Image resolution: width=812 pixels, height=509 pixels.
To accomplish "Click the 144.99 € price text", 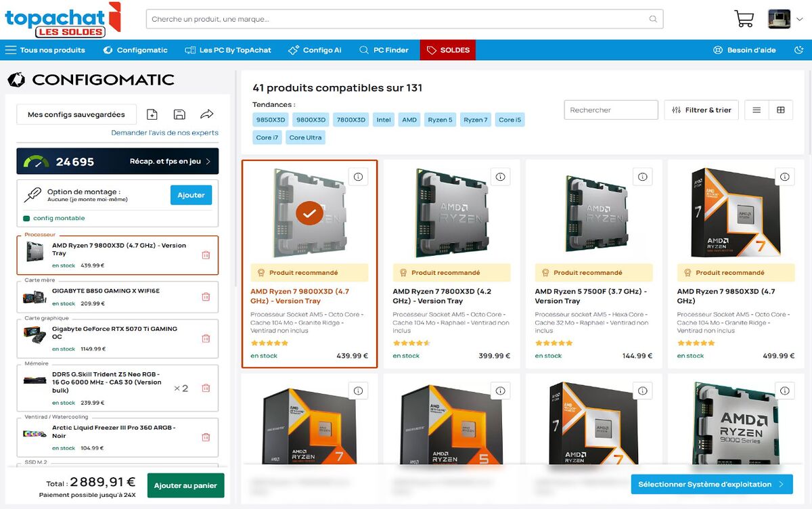I will tap(637, 356).
